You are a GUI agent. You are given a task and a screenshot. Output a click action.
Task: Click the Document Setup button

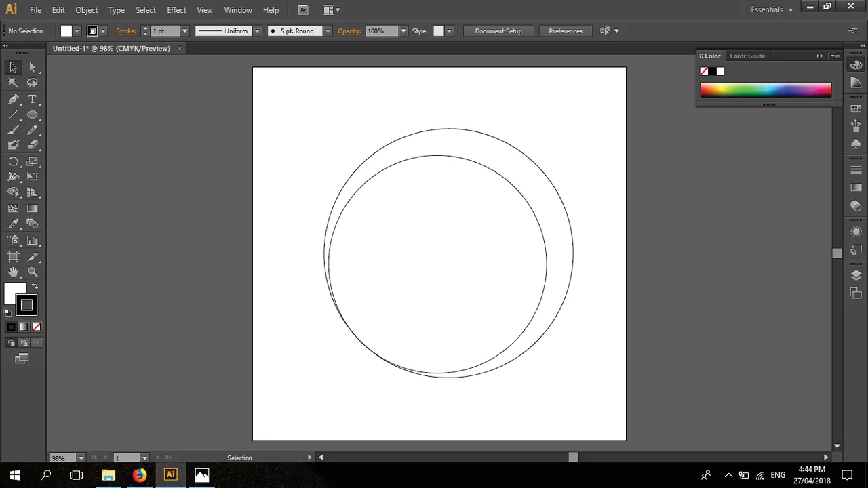(498, 31)
